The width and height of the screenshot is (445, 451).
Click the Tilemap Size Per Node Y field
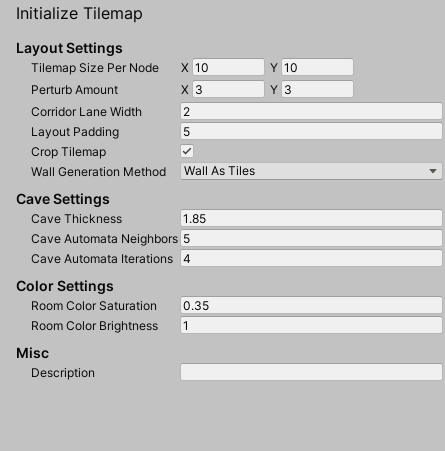click(317, 67)
